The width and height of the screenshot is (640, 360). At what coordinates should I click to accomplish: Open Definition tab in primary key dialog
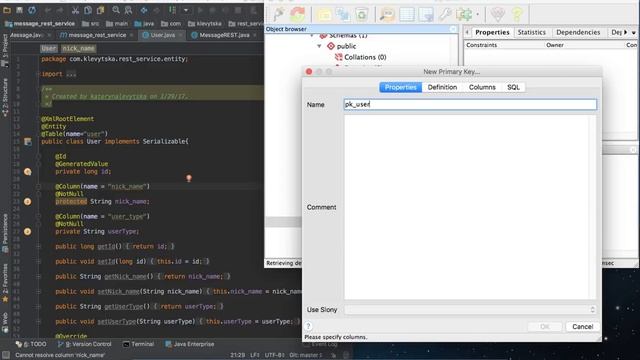click(442, 87)
